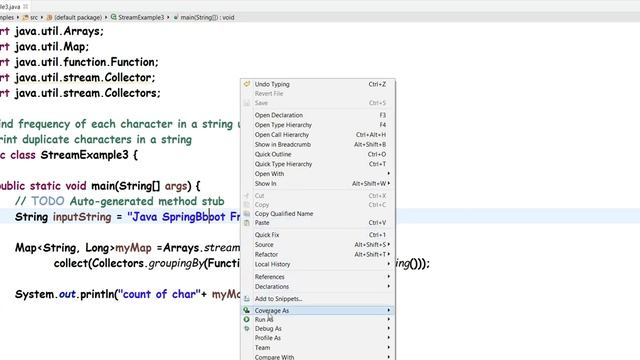Expand the Open With submenu

click(x=318, y=174)
